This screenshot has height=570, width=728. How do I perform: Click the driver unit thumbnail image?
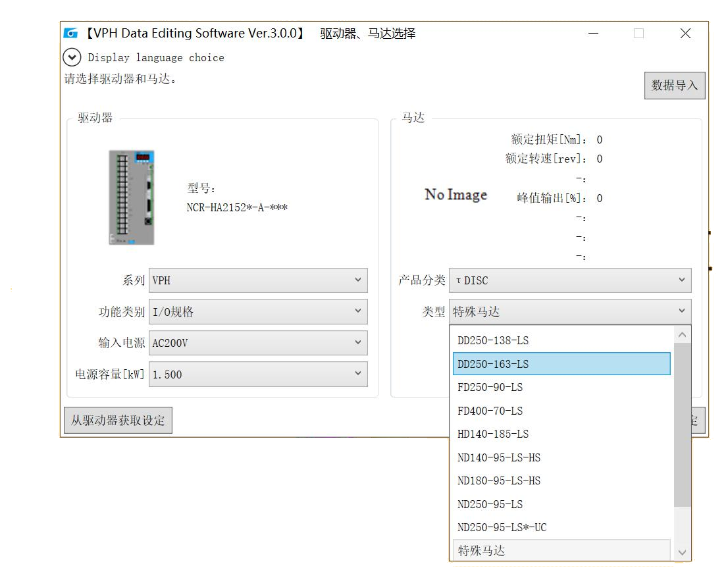(x=132, y=197)
